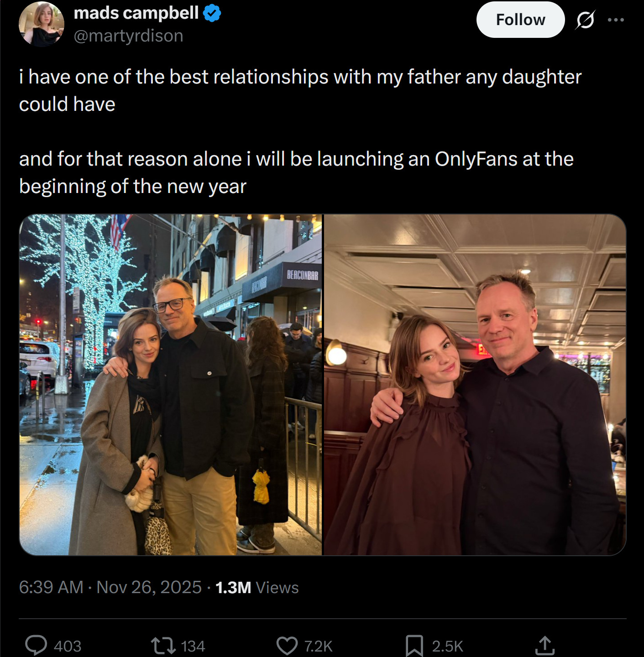Screen dimensions: 644x657
Task: Like the post with the heart icon
Action: coord(287,646)
